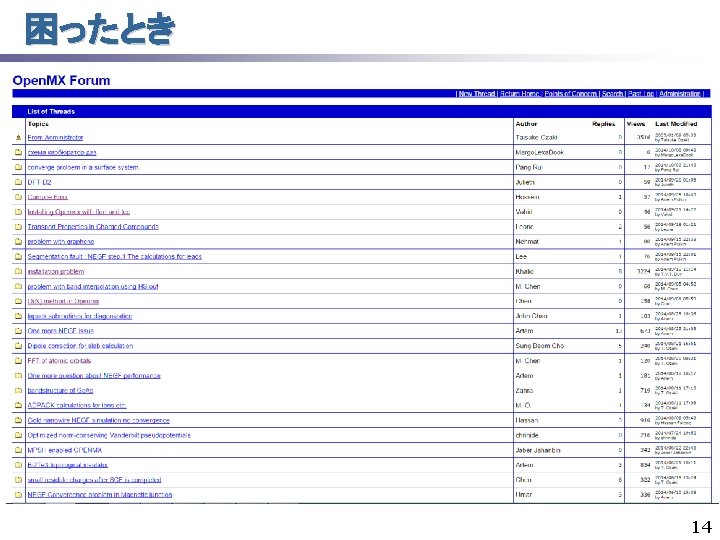Open the Compile Error thread
The image size is (720, 540).
tap(47, 197)
